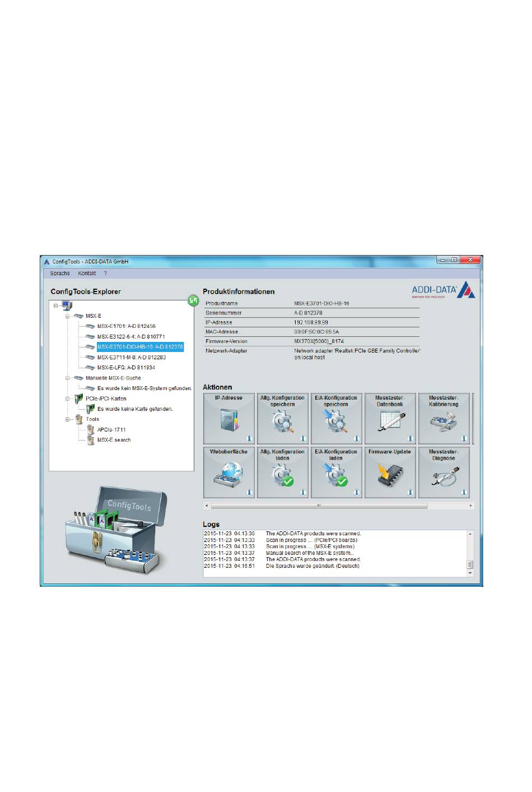Select the PCIe-/PCI-Karten node
This screenshot has width=532, height=792.
[x=106, y=399]
